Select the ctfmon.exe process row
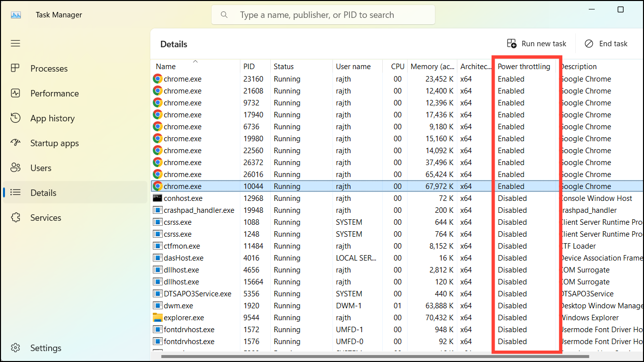The height and width of the screenshot is (362, 644). (x=397, y=246)
